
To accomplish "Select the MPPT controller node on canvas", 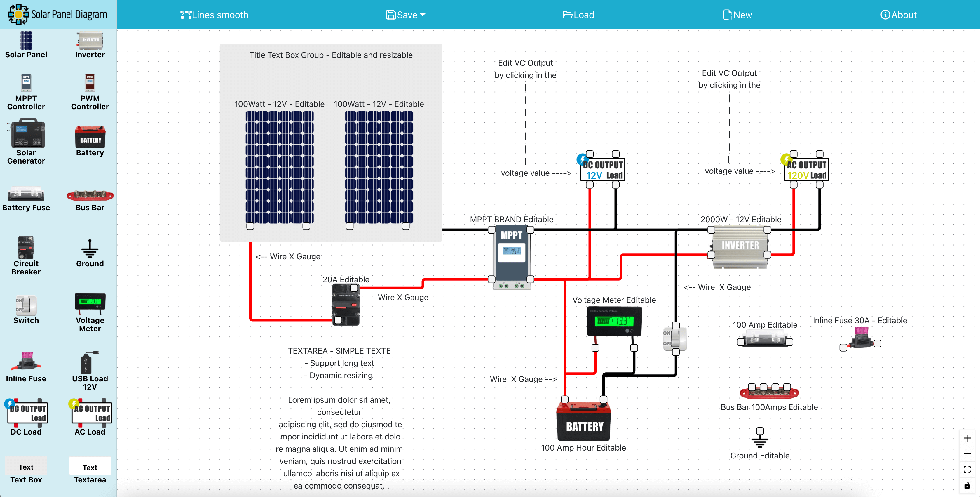I will [x=512, y=257].
